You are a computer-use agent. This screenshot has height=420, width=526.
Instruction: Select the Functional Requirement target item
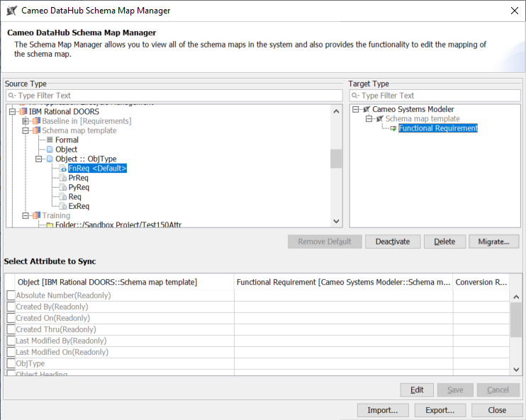click(438, 128)
